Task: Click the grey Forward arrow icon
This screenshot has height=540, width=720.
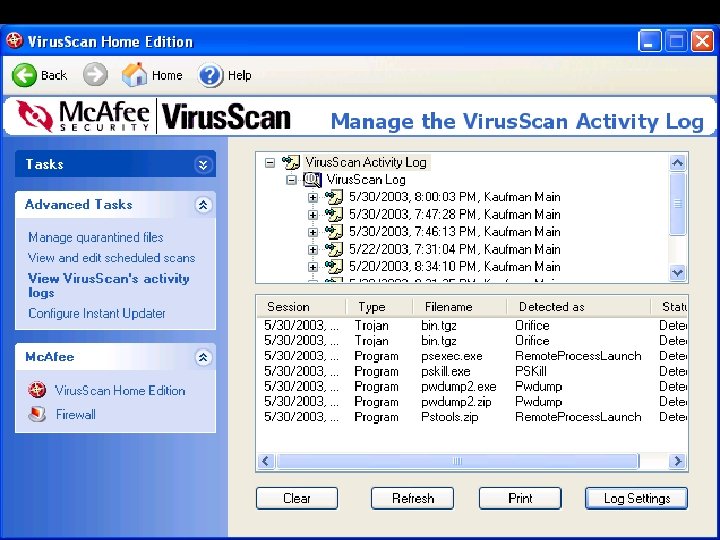Action: (x=95, y=74)
